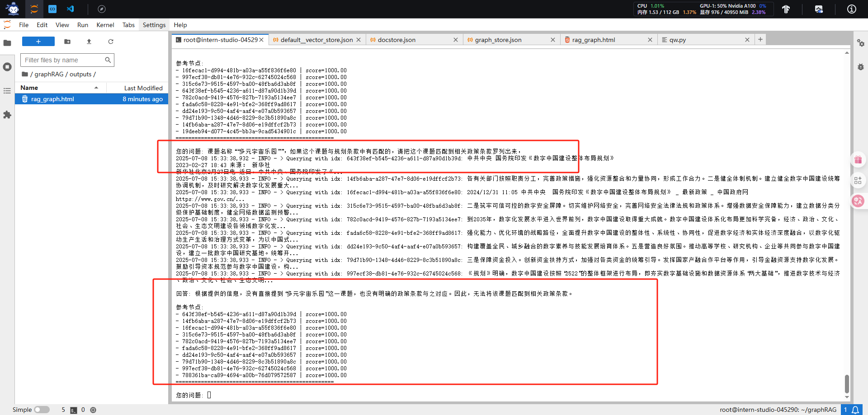868x415 pixels.
Task: Open the Debugger panel bug icon
Action: (x=861, y=67)
